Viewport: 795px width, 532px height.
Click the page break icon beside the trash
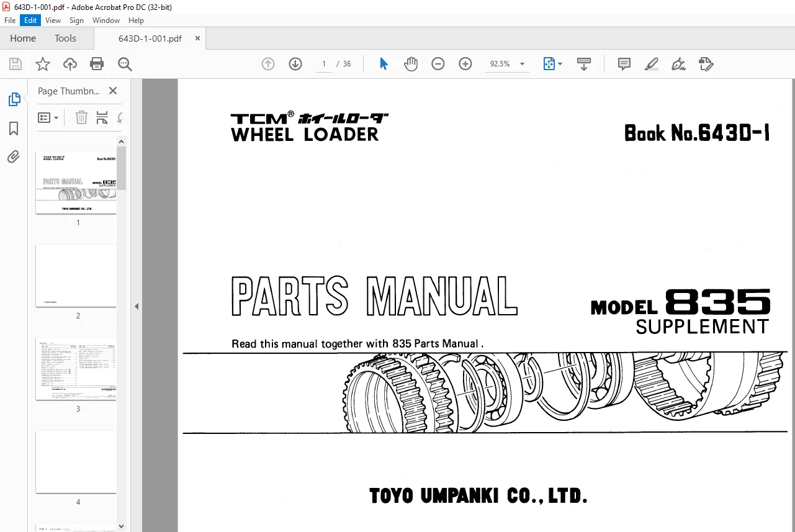(x=102, y=117)
